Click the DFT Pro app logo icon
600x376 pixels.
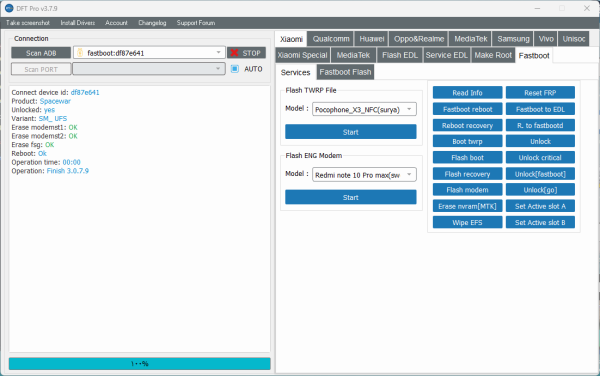(x=9, y=8)
